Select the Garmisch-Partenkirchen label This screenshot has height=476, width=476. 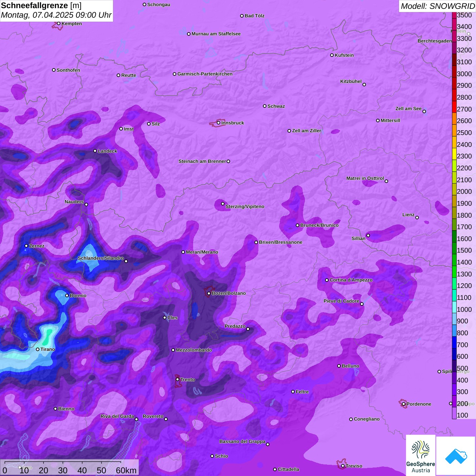click(x=205, y=74)
